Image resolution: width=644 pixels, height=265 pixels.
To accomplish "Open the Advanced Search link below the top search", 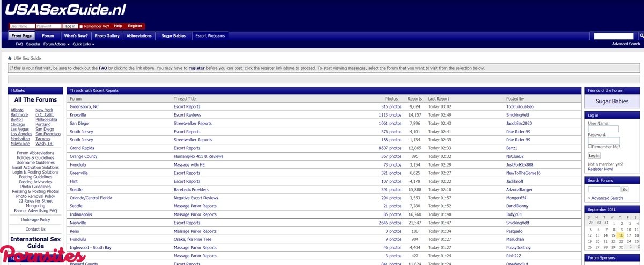I will (x=626, y=44).
